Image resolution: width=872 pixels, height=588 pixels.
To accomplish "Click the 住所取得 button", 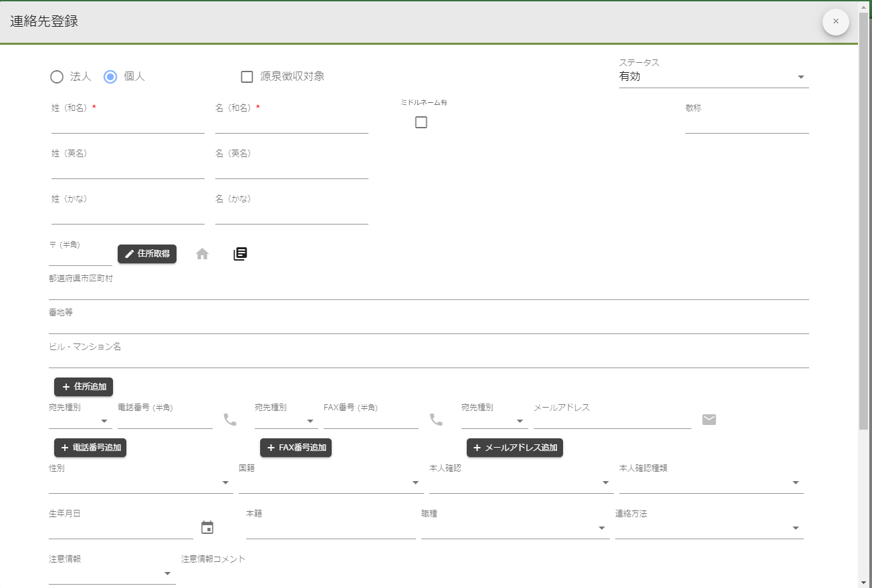I will pyautogui.click(x=147, y=254).
